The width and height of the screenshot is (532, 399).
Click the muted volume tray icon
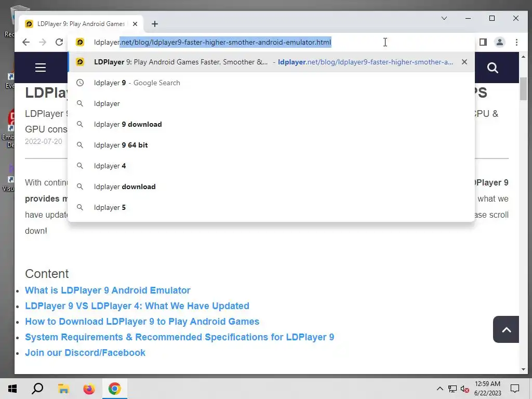click(465, 389)
